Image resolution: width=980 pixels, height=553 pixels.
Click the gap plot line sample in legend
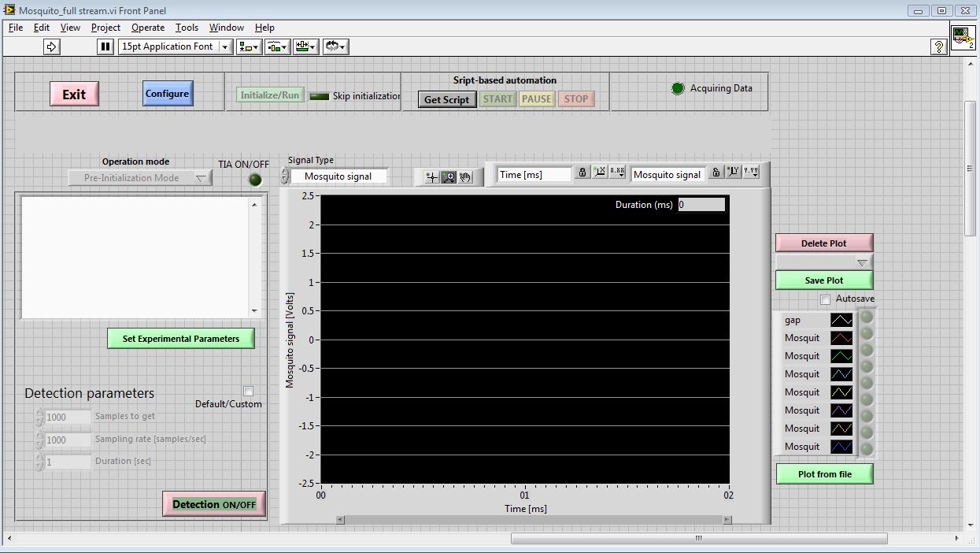coord(841,320)
